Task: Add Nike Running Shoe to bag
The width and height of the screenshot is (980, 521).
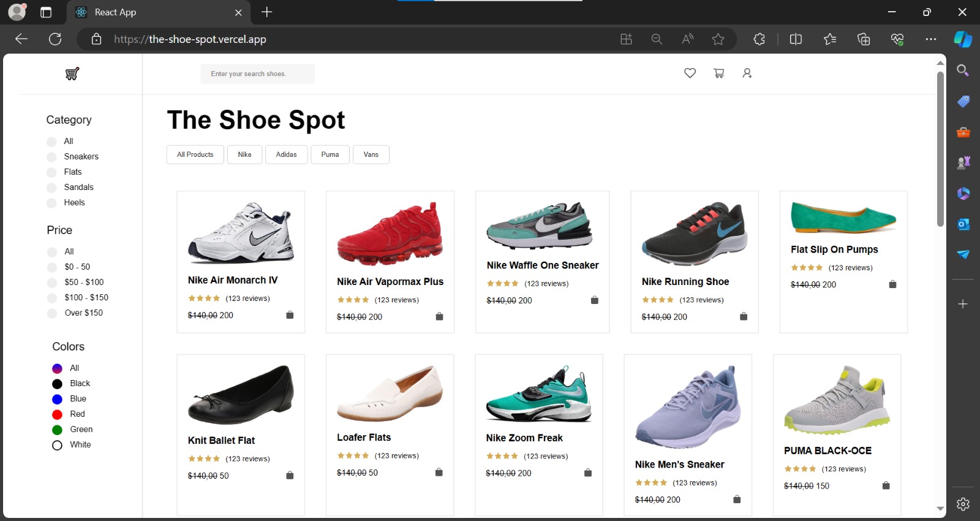Action: 744,316
